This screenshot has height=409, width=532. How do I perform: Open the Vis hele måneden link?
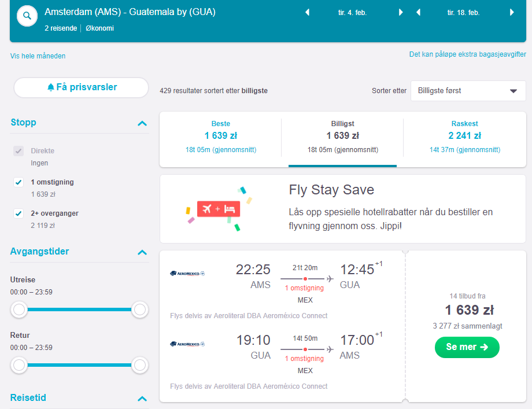pyautogui.click(x=38, y=56)
